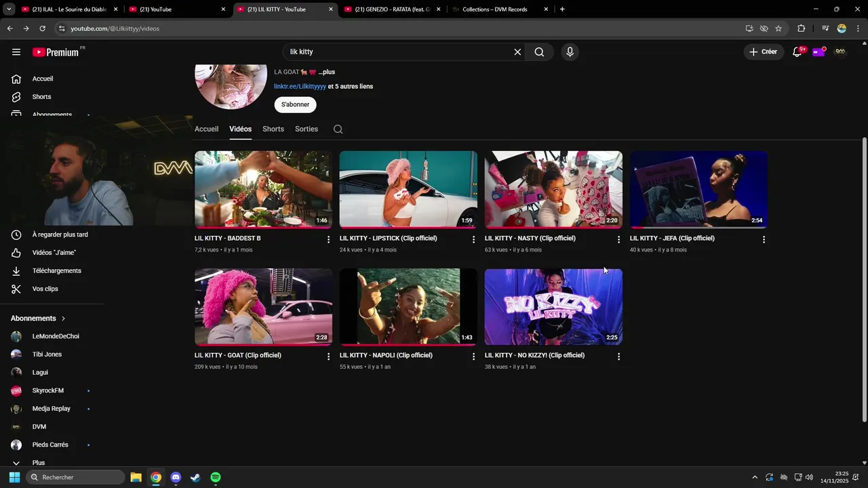
Task: Select the Vidéos channel tab
Action: point(240,129)
